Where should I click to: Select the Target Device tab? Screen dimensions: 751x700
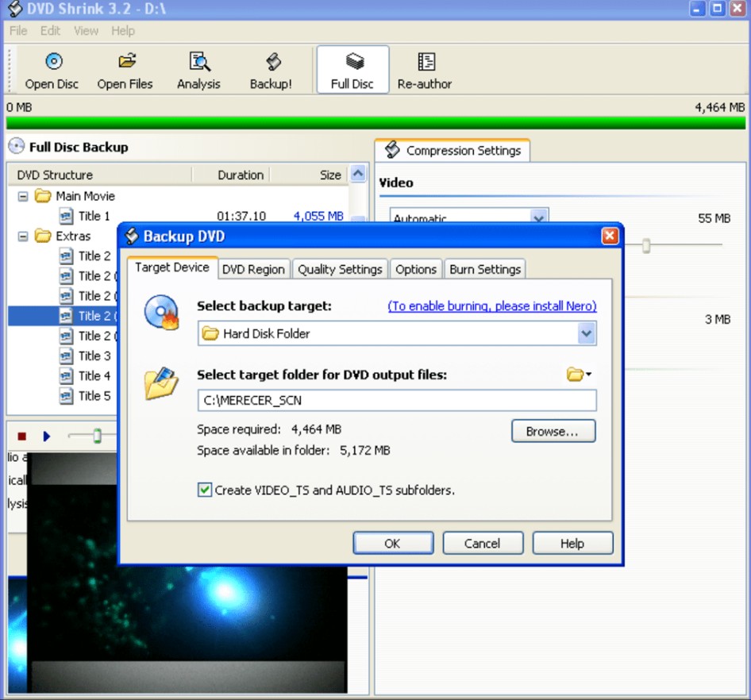click(172, 267)
